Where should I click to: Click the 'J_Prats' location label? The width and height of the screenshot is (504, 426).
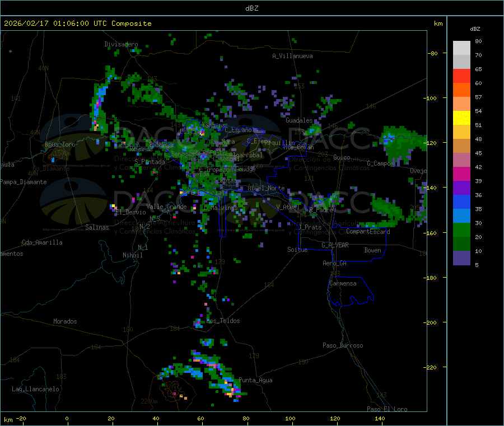tap(310, 227)
